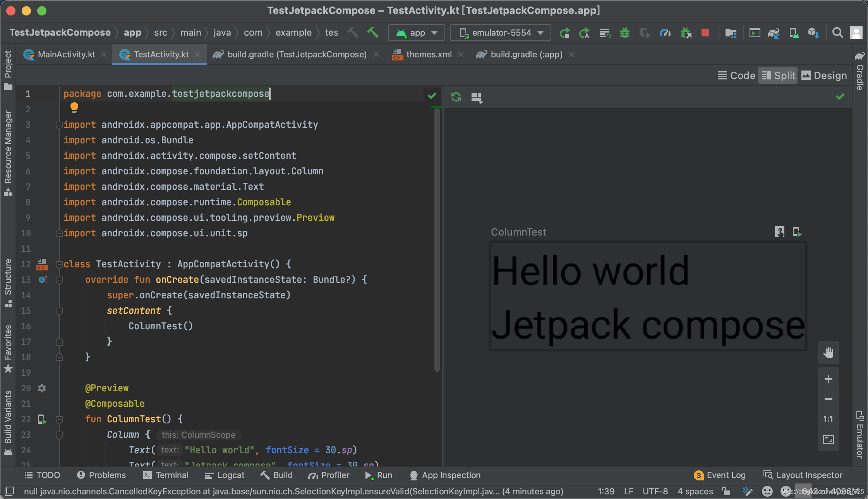The height and width of the screenshot is (499, 868).
Task: Close the TestActivity.kt tab
Action: click(x=197, y=55)
